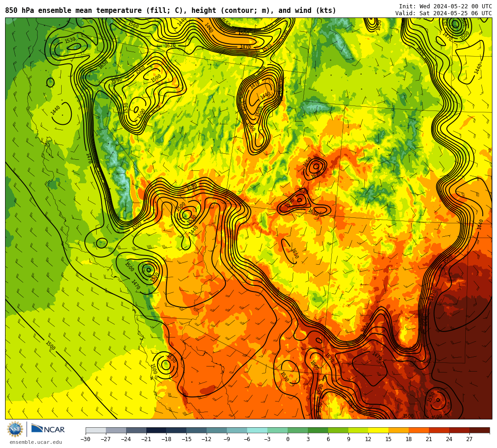Pick the light orange swatch between 15 and 18
497x448 pixels.
(x=399, y=430)
